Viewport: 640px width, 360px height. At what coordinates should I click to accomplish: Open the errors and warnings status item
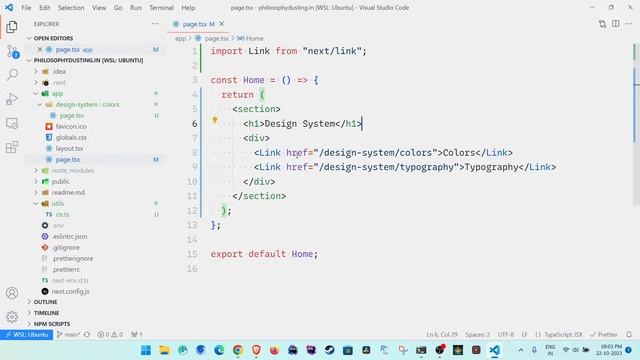(x=110, y=334)
